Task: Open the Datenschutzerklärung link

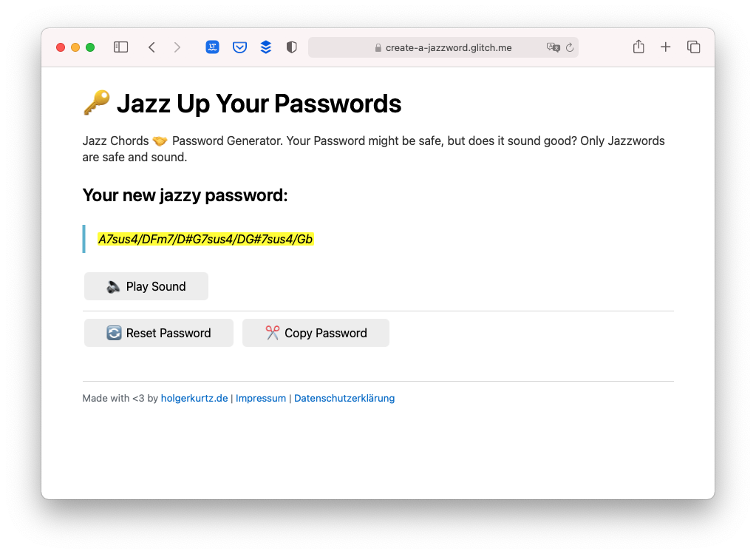Action: (x=344, y=398)
